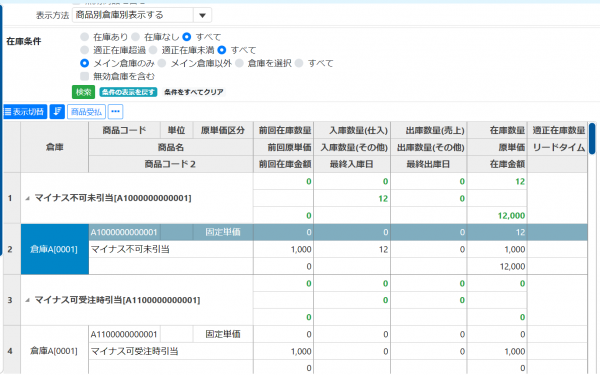Collapse the マイナス不可未引当 group row
The image size is (600, 375).
click(28, 199)
